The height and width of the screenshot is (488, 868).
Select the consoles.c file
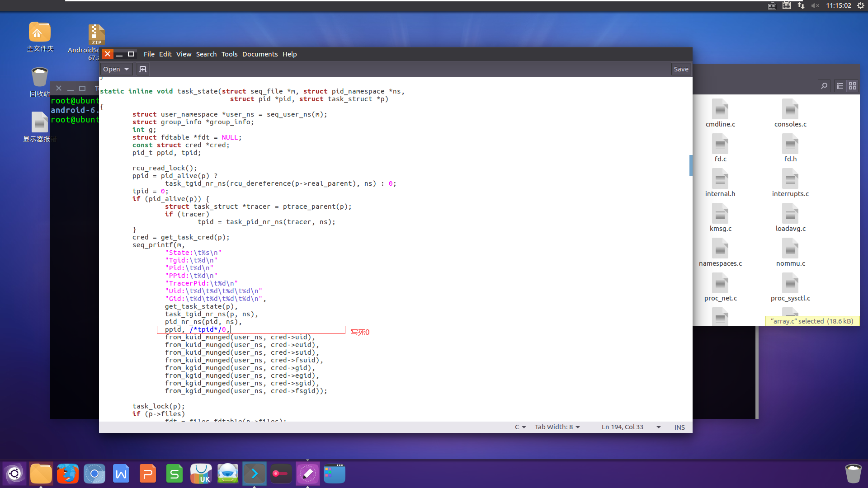[x=790, y=113]
